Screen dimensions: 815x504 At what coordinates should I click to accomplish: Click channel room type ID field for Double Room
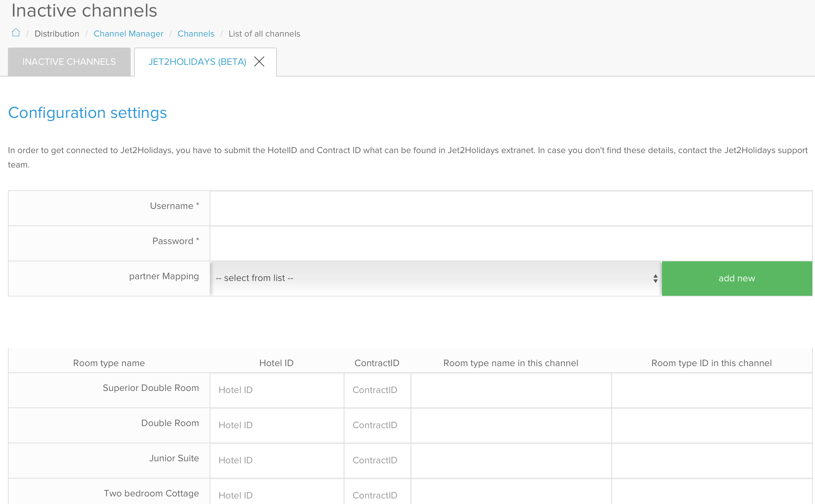coord(712,425)
